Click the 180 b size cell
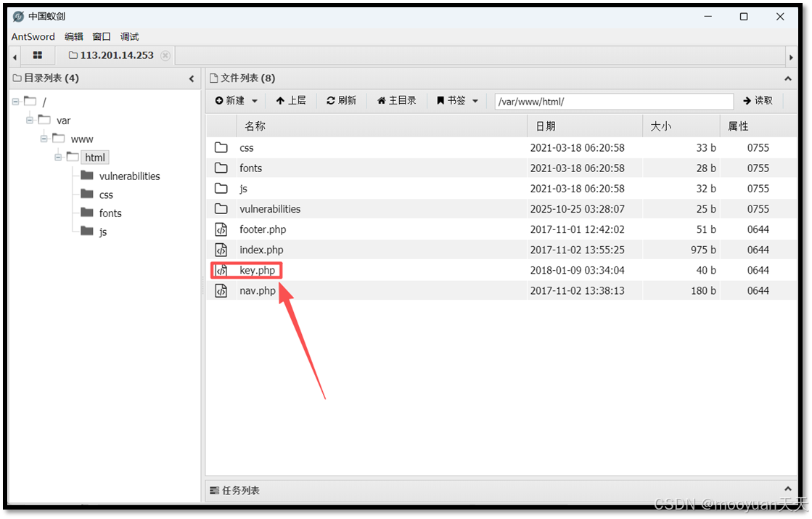 point(702,290)
